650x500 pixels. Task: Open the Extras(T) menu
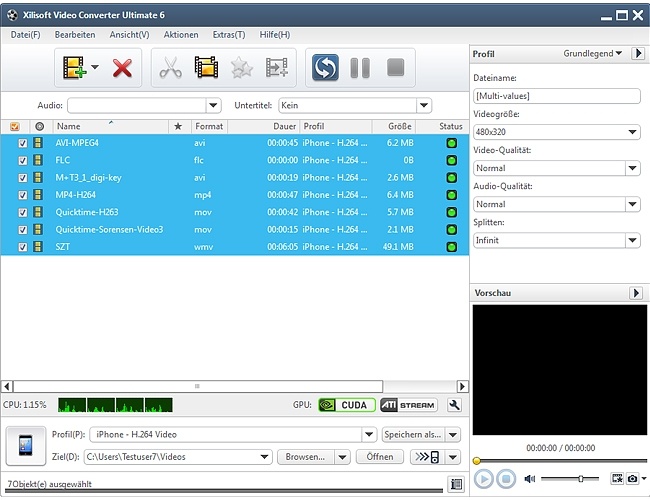(228, 35)
